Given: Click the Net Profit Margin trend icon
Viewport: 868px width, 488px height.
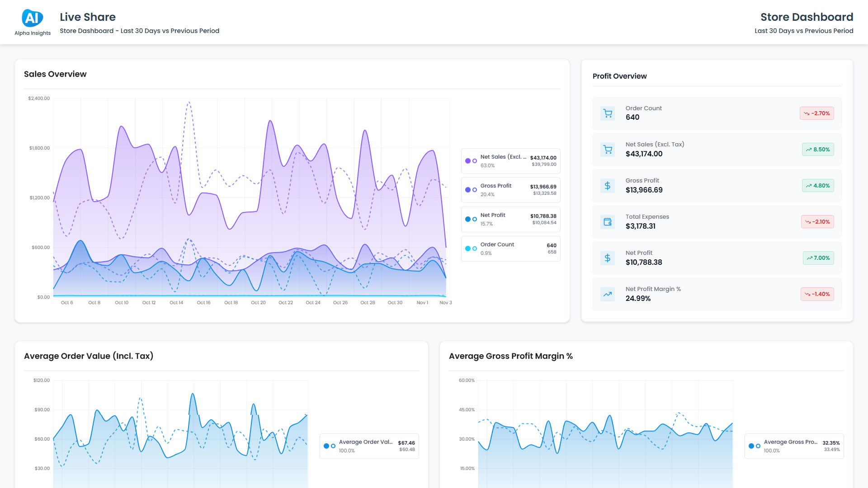Looking at the screenshot, I should pyautogui.click(x=608, y=294).
